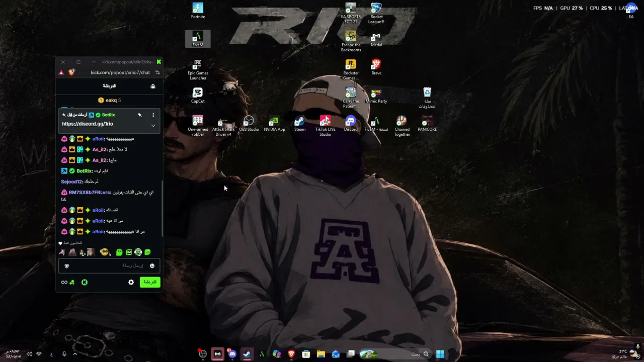Click the green chat send button
Viewport: 644px width, 362px height.
click(150, 282)
